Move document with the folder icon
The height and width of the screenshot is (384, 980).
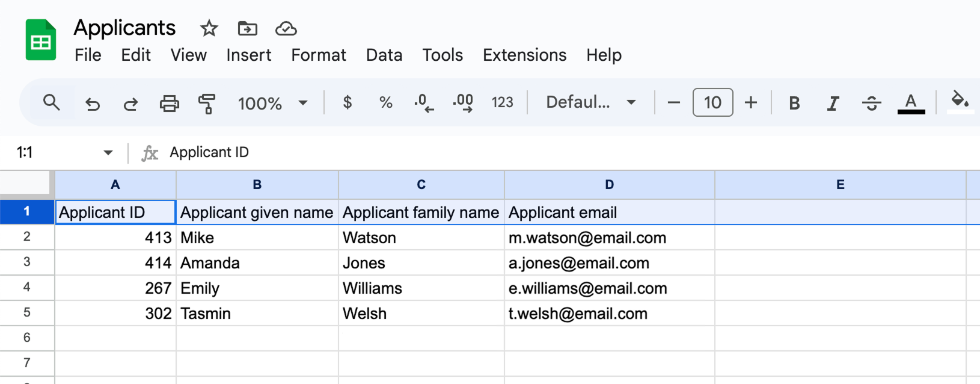pos(247,28)
